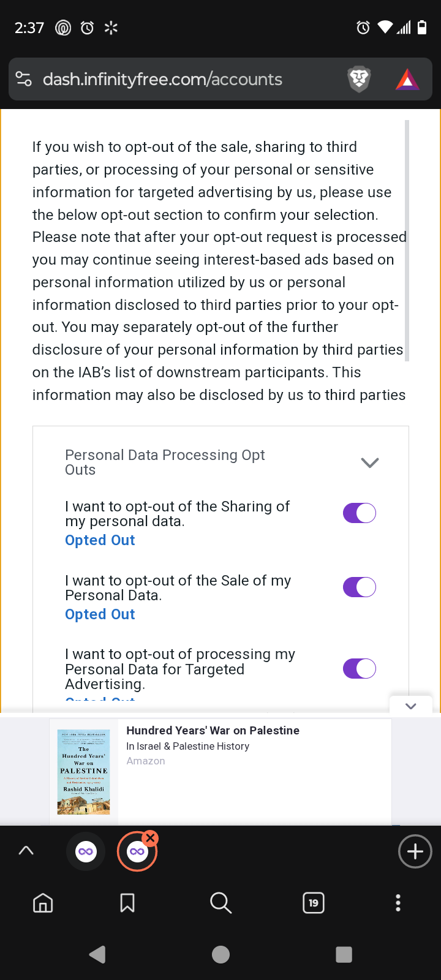Tap the Brave Shields lion icon

(x=359, y=79)
